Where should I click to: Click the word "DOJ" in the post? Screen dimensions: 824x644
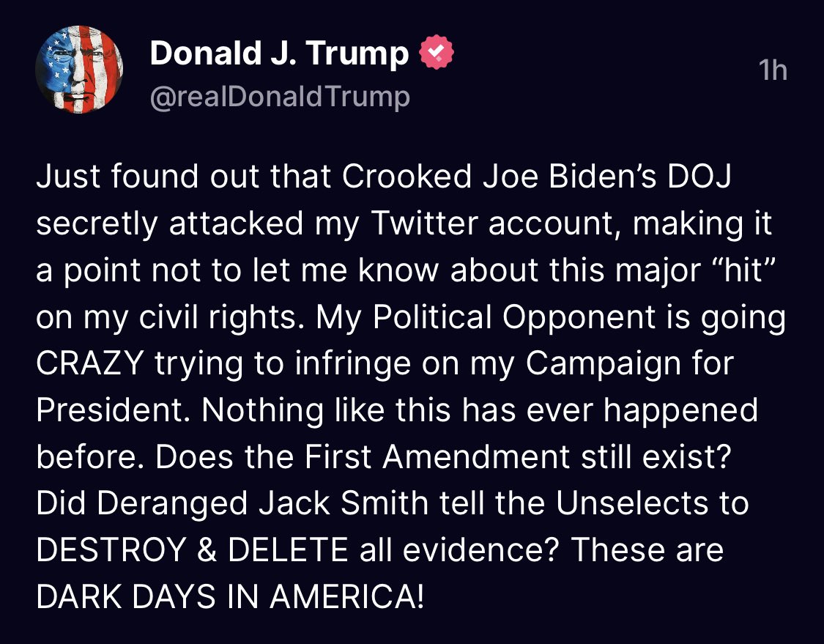tap(699, 176)
